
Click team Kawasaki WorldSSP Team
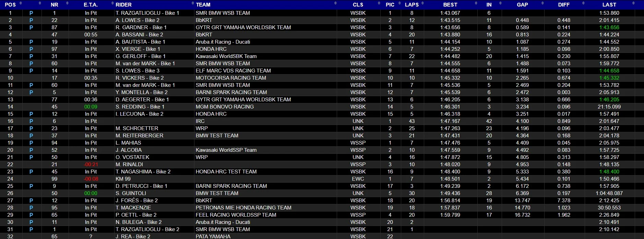point(226,150)
